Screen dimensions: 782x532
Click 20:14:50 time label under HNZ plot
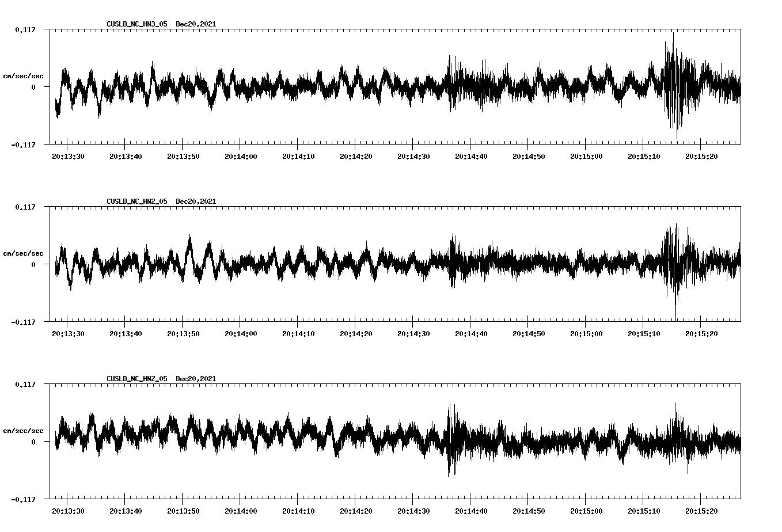coord(529,511)
